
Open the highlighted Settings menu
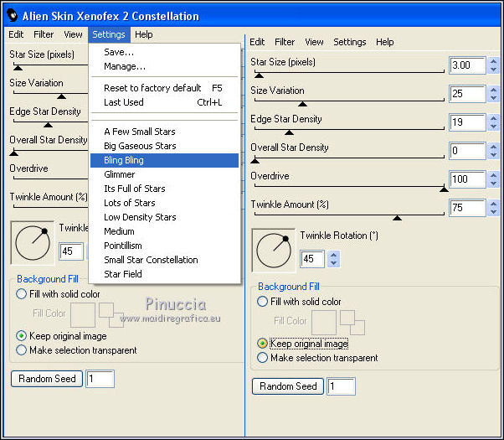coord(109,34)
